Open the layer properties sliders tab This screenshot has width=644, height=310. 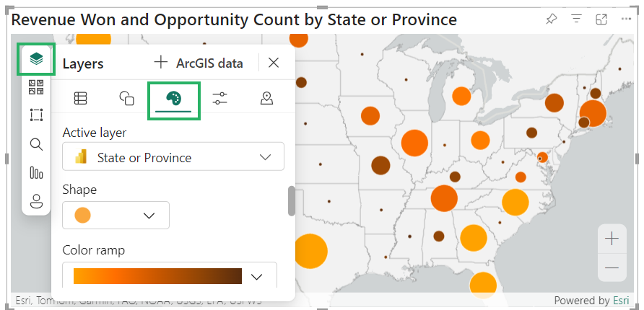(220, 99)
